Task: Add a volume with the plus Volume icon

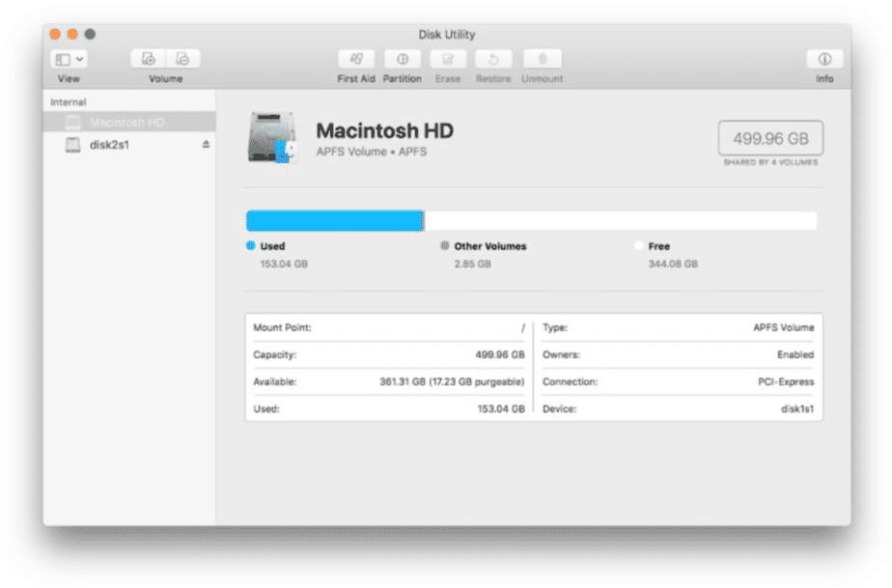Action: pos(151,58)
